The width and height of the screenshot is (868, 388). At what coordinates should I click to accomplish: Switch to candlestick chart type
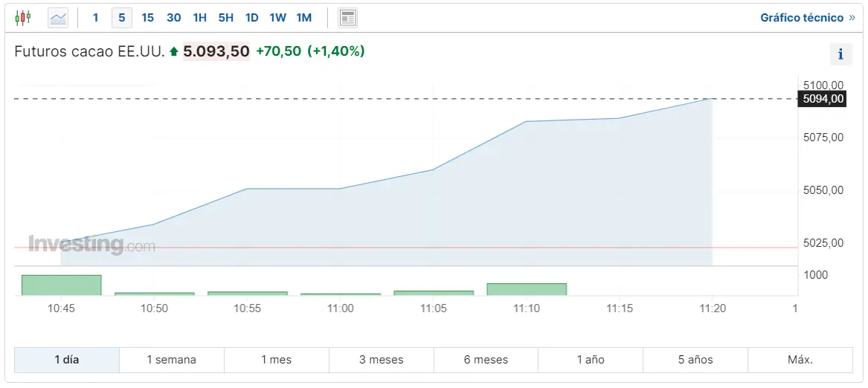point(23,17)
